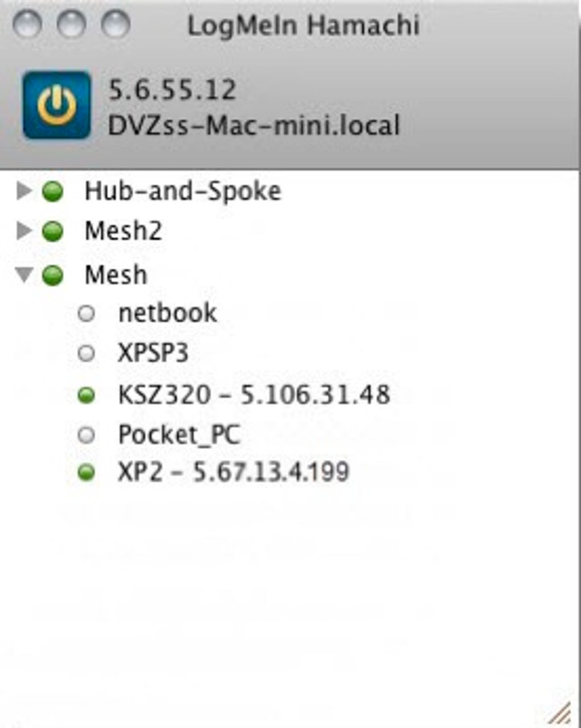Click the green status indicator next to Mesh
The image size is (581, 728).
point(53,275)
